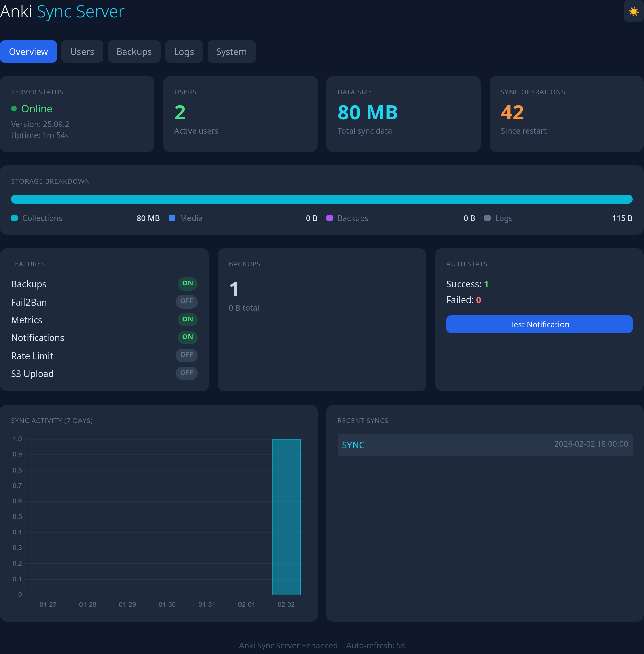The width and height of the screenshot is (644, 654).
Task: Click the green Online status dot
Action: point(14,109)
